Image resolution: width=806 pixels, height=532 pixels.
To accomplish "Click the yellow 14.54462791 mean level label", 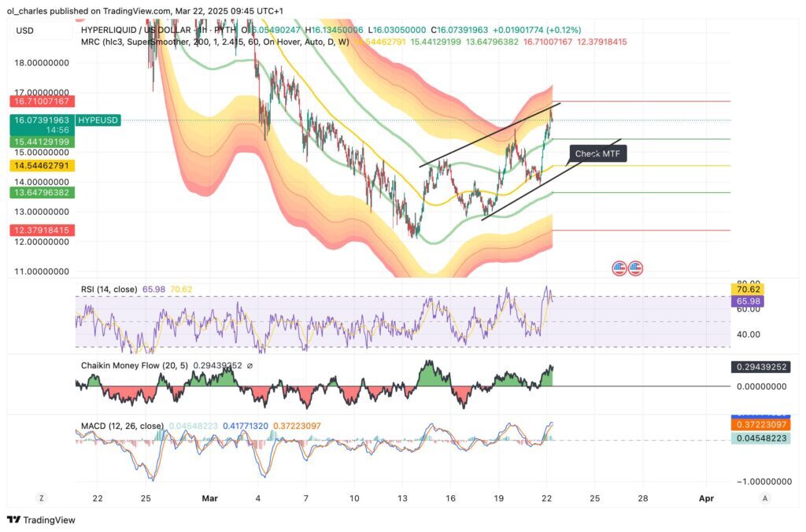I will click(42, 166).
